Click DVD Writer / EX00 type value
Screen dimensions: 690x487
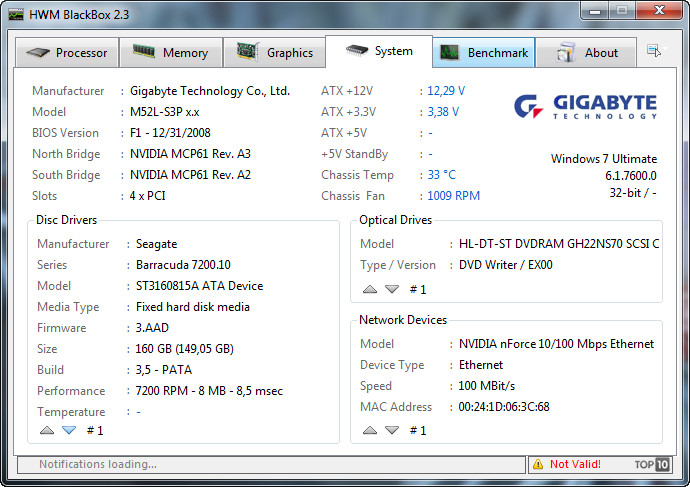506,265
